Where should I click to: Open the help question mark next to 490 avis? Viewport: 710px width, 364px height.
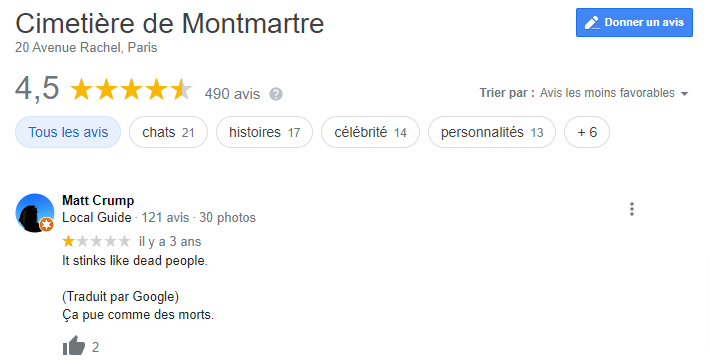tap(276, 94)
